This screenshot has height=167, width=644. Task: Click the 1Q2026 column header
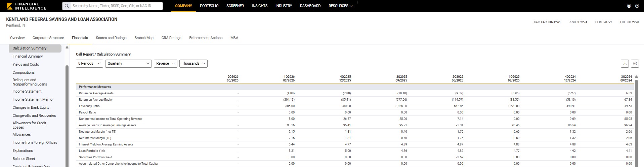[289, 78]
